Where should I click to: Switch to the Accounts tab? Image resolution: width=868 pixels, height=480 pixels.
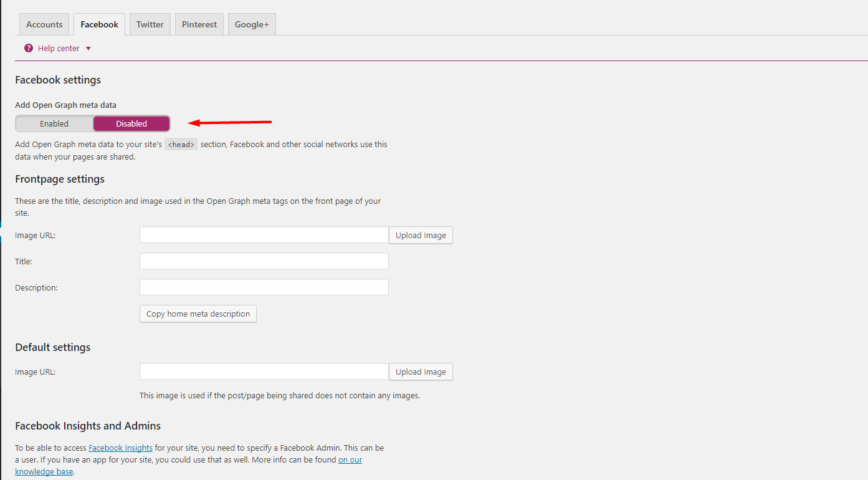click(44, 24)
